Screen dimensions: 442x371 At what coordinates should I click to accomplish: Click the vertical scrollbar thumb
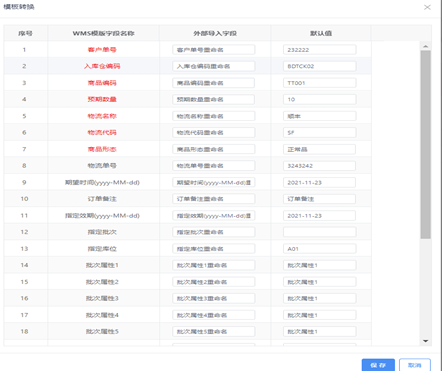425,144
